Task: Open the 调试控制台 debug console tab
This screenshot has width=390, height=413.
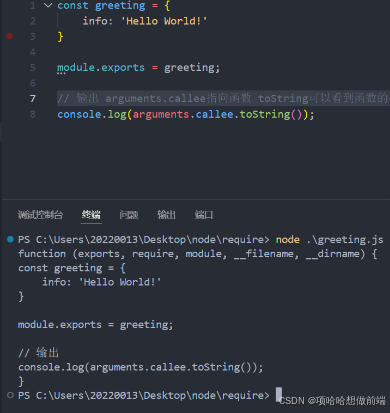Action: 40,215
